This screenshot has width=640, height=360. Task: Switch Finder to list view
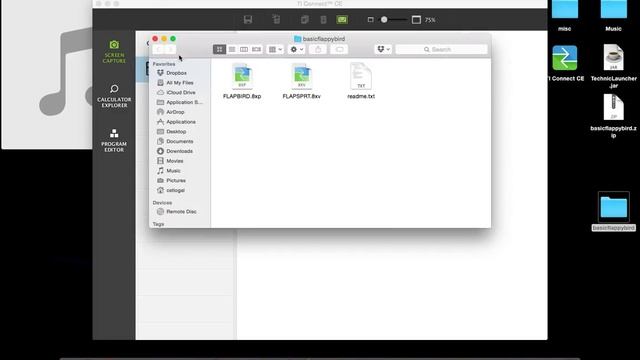point(232,49)
